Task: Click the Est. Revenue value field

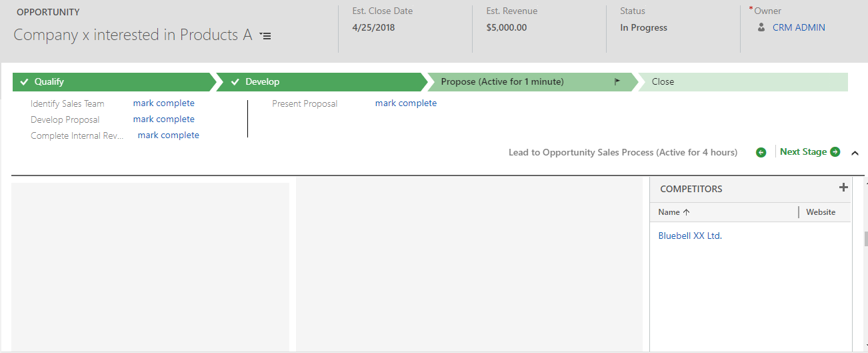Action: click(x=507, y=28)
